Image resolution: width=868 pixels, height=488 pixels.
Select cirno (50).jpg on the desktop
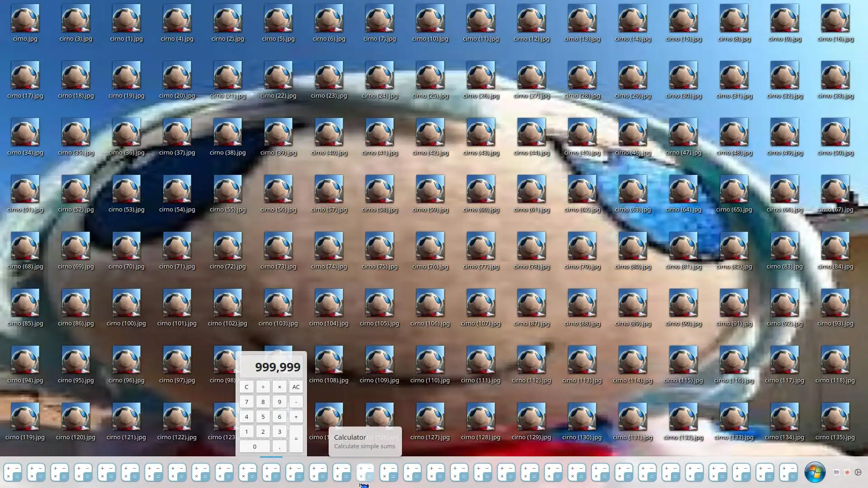pos(835,133)
